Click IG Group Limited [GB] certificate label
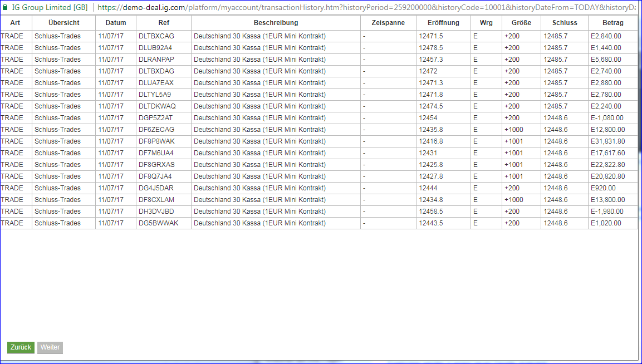 (x=50, y=7)
